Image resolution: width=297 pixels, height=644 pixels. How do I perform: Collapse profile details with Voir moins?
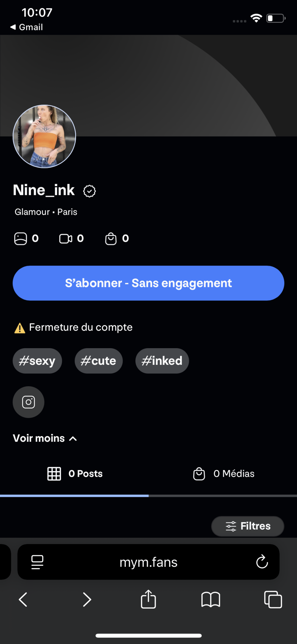(45, 438)
